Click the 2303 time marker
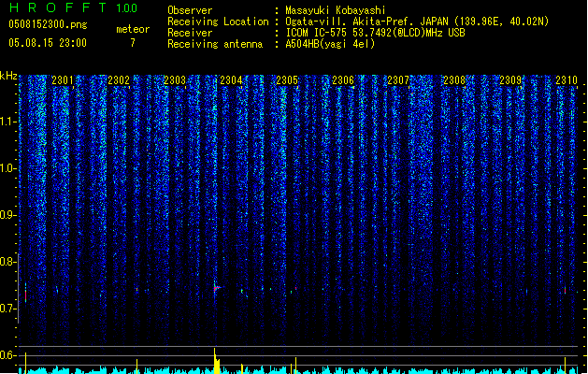 click(175, 80)
